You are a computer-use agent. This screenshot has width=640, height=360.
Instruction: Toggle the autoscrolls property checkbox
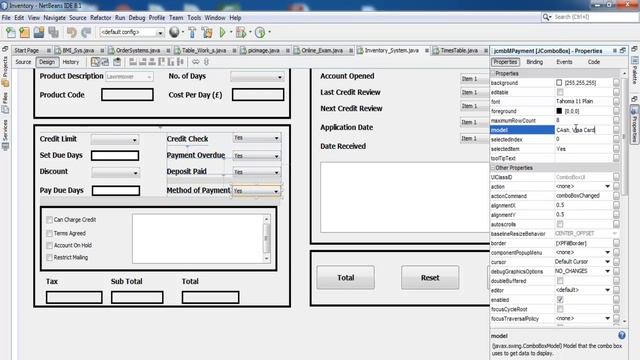(x=560, y=224)
